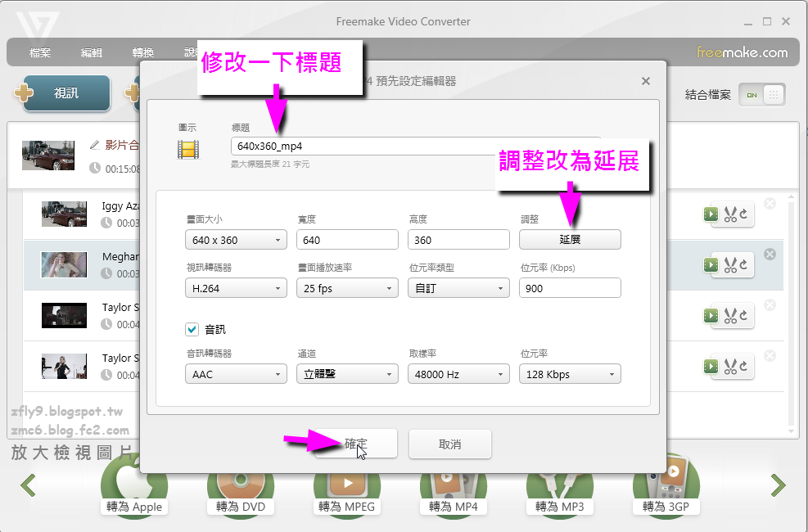Toggle the 結合檔案 ON switch
The image size is (808, 532).
pyautogui.click(x=761, y=95)
